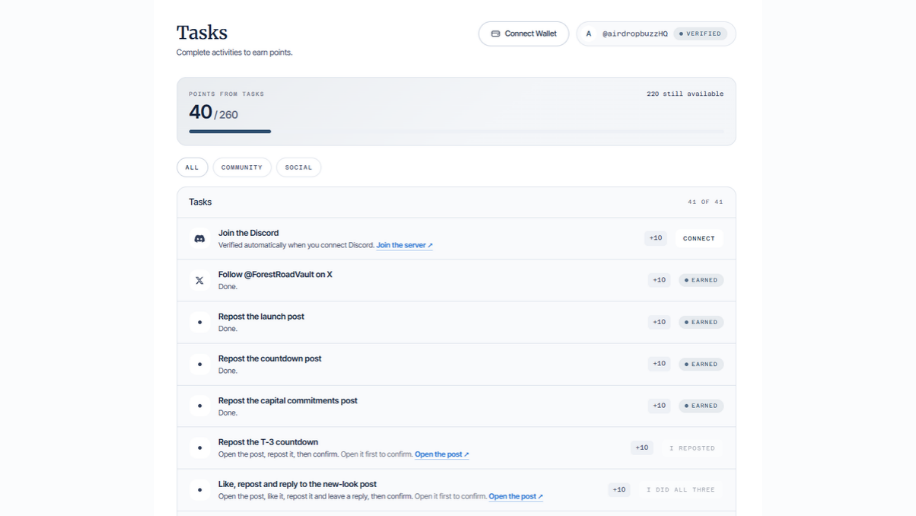
Task: Click the avatar letter A beside @airdropbuzzHQ
Action: pos(588,34)
